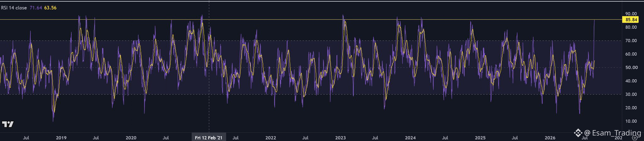644x141 pixels.
Task: Click the Jul label between 2022 and 2023
Action: 305,138
